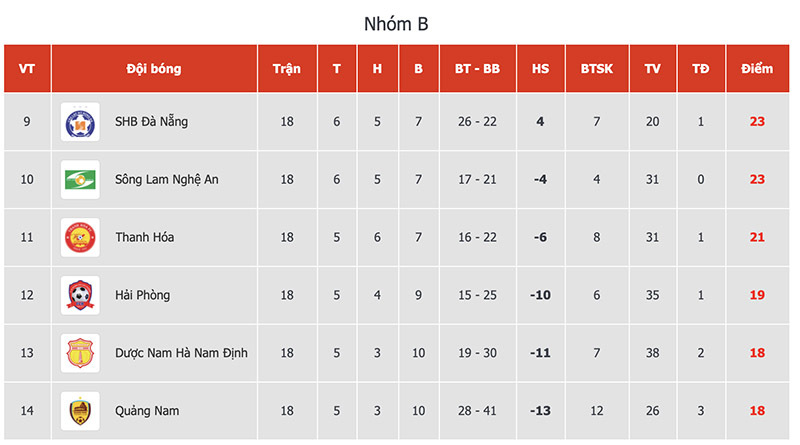800x445 pixels.
Task: Open the Sông Lam Nghệ An team name
Action: click(x=166, y=180)
